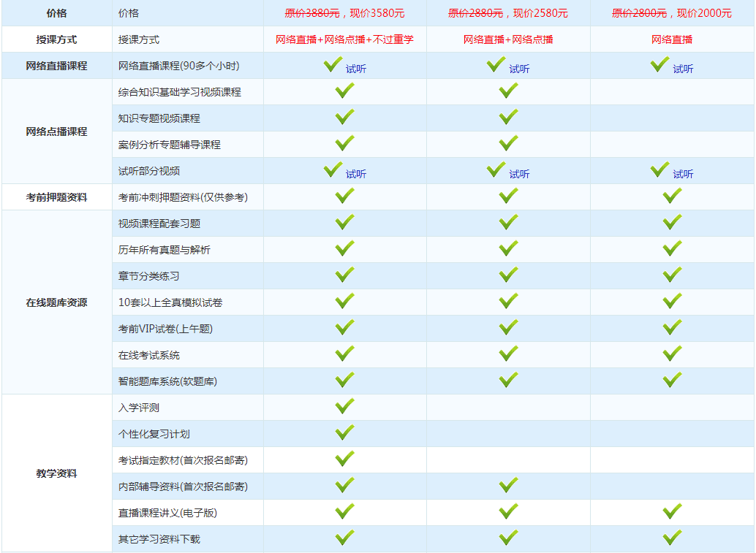756x553 pixels.
Task: Click 考前冲刺押题资料 checkmark in 2000元 column
Action: click(x=672, y=196)
